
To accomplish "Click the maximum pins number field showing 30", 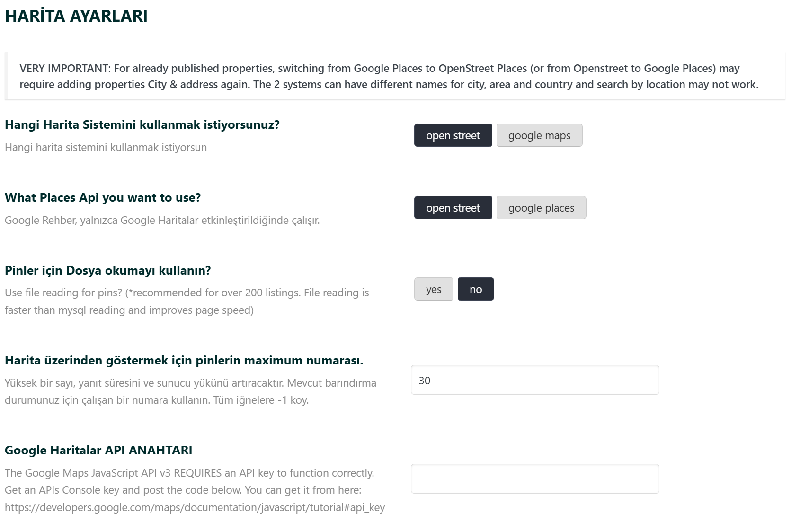I will click(x=535, y=380).
